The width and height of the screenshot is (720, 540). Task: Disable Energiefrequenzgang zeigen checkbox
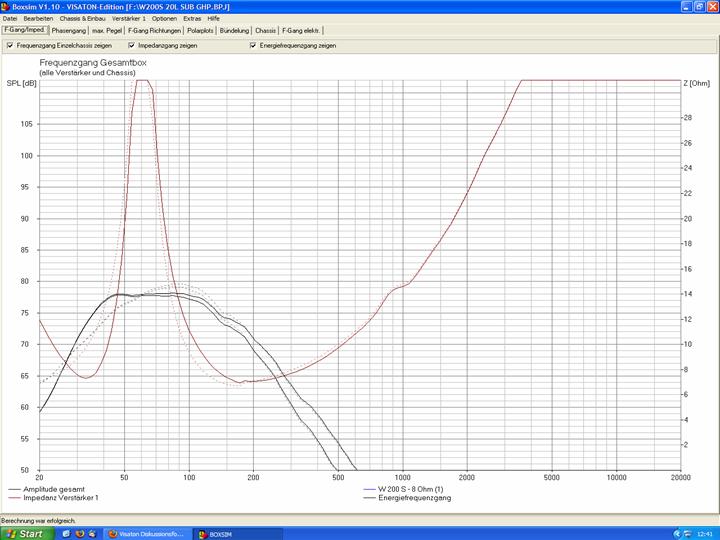[x=250, y=45]
